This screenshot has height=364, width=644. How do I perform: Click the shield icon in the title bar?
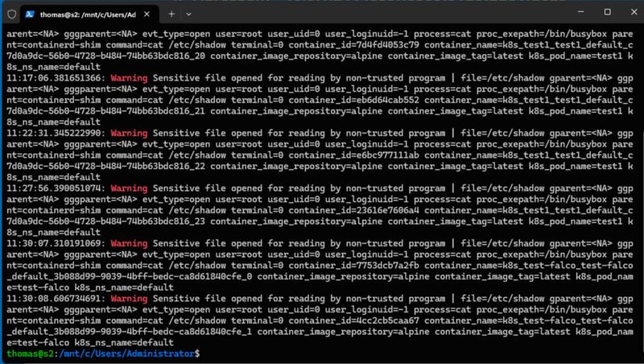[x=12, y=14]
